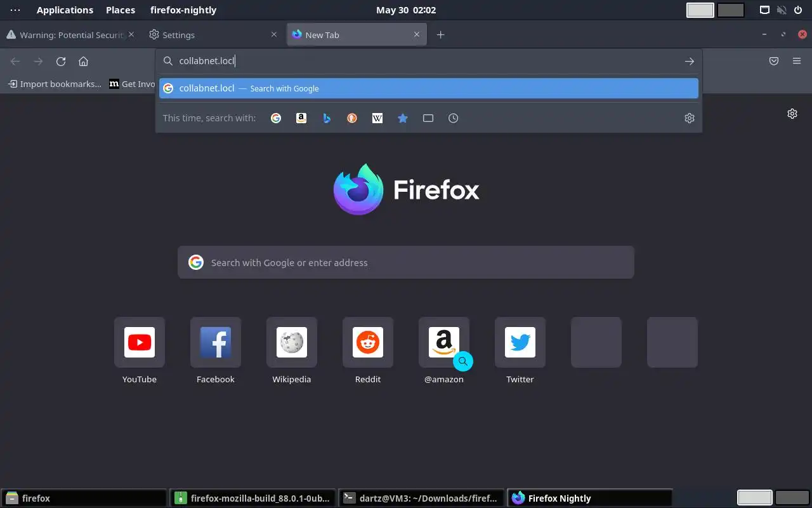Open the Save to Pocket icon
Image resolution: width=812 pixels, height=508 pixels.
click(774, 62)
